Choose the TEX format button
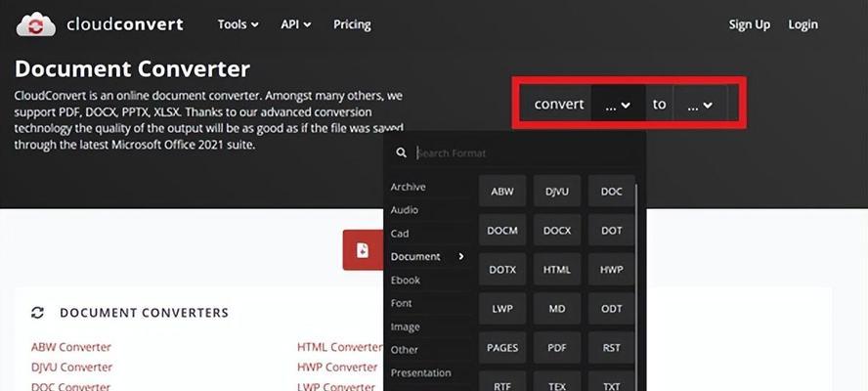The width and height of the screenshot is (868, 391). pyautogui.click(x=557, y=381)
